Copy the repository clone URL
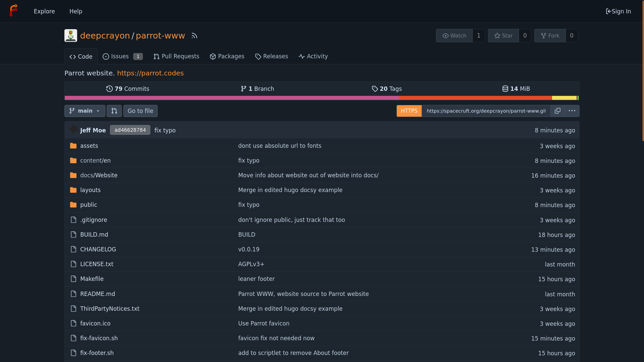Viewport: 644px width, 362px height. [557, 111]
